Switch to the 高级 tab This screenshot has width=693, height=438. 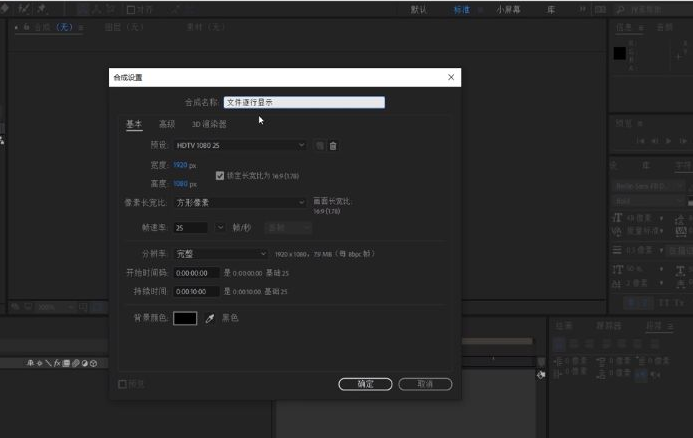167,124
